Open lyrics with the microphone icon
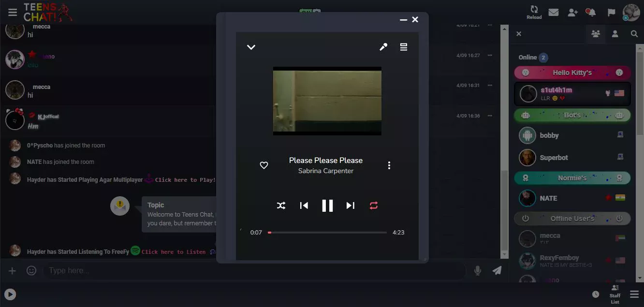This screenshot has width=644, height=307. point(383,47)
